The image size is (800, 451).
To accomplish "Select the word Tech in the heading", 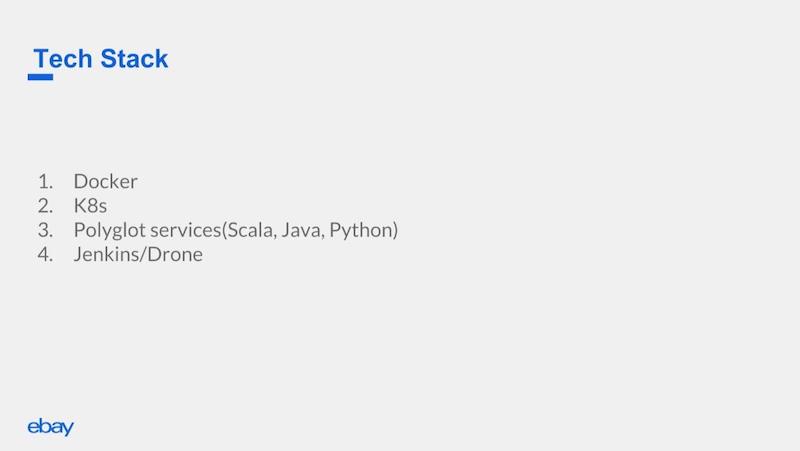I will coord(63,59).
